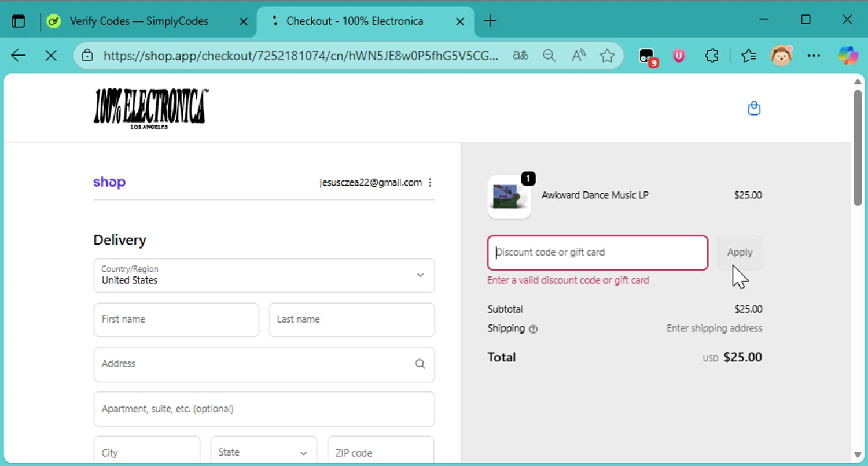Open the shopping bag cart icon
The image size is (868, 466).
[754, 108]
